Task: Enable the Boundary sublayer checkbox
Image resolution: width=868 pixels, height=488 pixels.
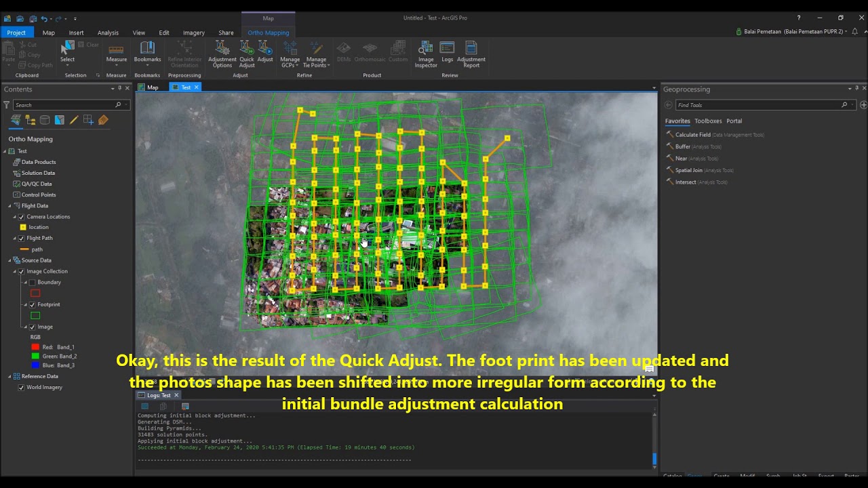Action: 32,283
